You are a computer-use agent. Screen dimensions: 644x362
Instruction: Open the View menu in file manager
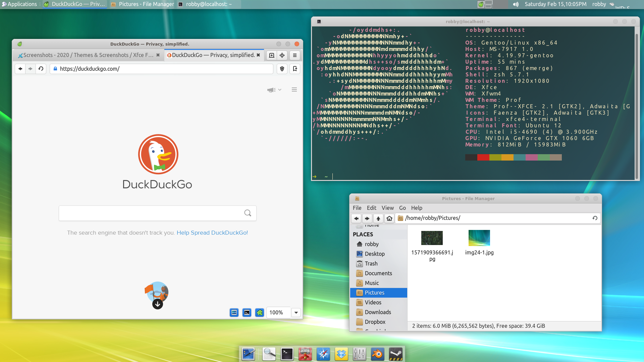tap(387, 208)
